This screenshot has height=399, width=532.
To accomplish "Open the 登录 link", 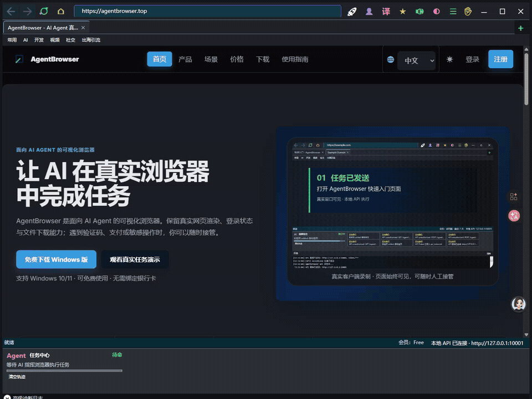I will click(x=472, y=60).
